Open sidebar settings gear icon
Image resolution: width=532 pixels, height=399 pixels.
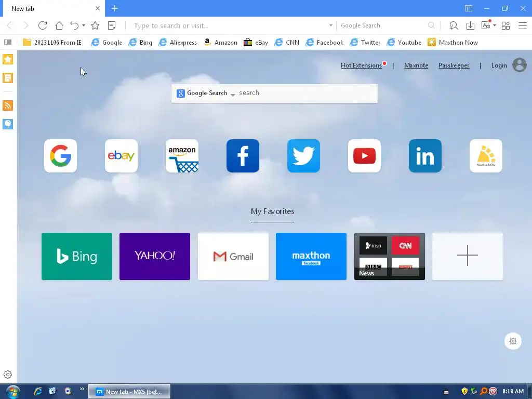click(8, 375)
